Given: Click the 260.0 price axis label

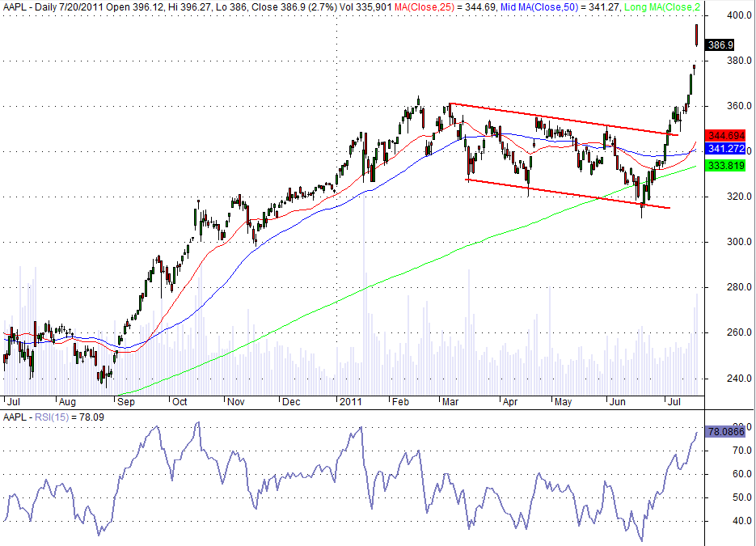Looking at the screenshot, I should coord(740,332).
